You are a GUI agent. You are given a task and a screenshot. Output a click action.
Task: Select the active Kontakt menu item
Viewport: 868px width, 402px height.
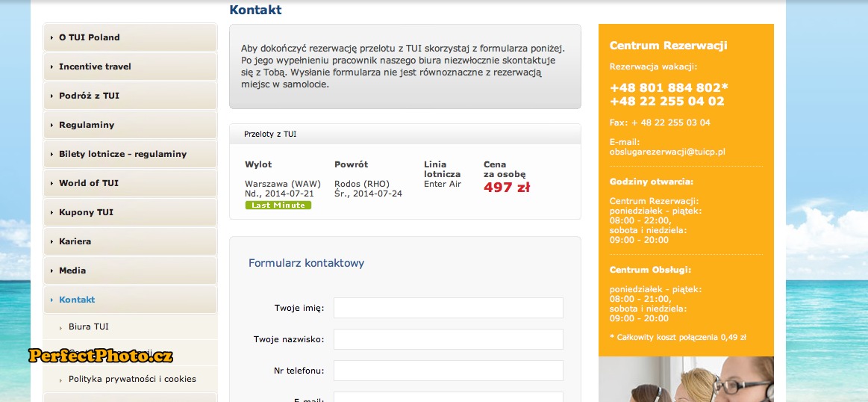click(x=130, y=300)
